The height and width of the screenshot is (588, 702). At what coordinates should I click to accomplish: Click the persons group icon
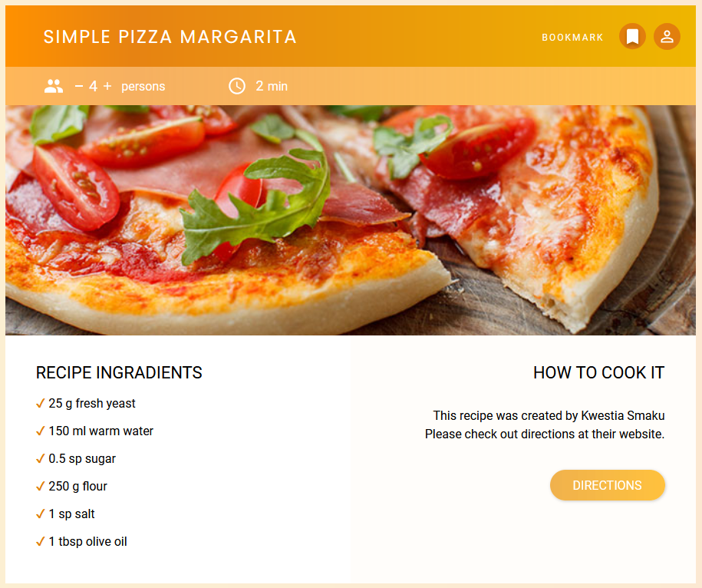point(53,86)
